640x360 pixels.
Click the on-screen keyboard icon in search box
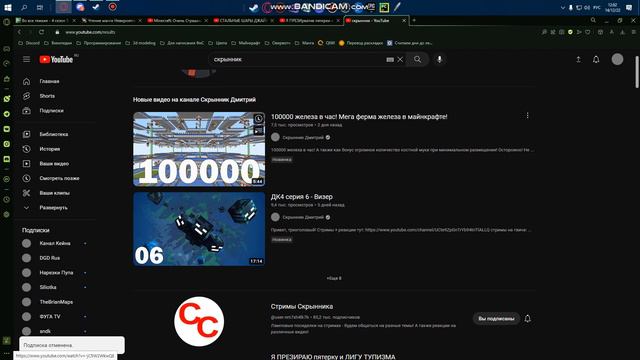click(390, 60)
